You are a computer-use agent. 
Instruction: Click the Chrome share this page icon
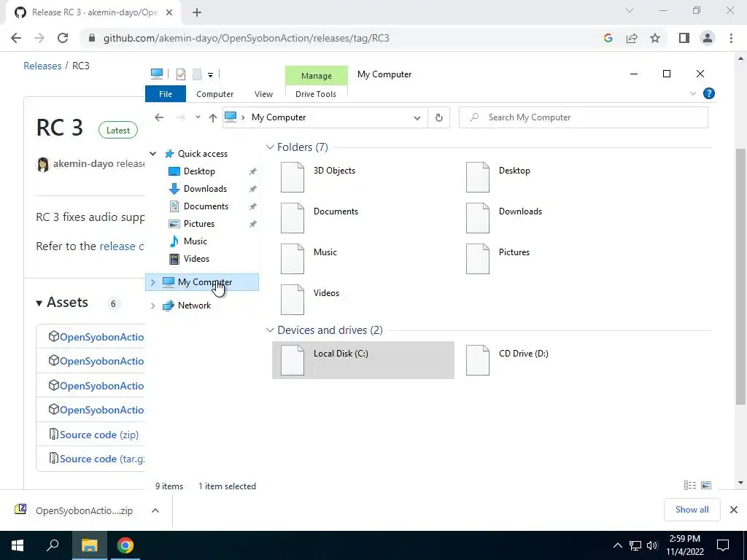point(632,38)
